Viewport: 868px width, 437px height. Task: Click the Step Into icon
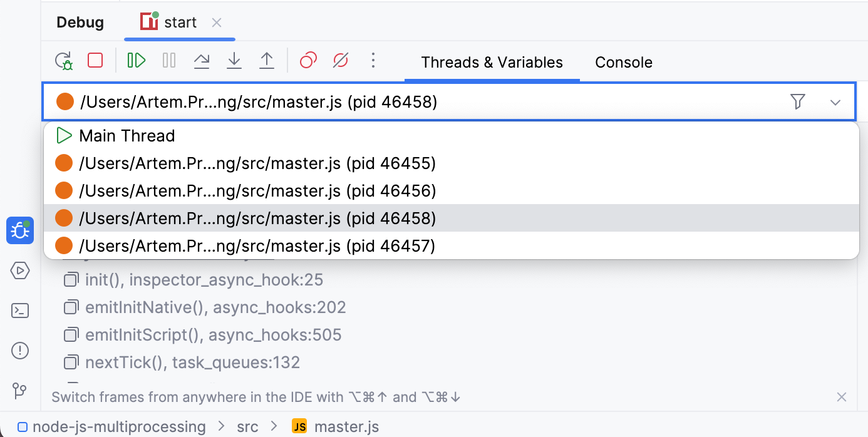[x=234, y=60]
